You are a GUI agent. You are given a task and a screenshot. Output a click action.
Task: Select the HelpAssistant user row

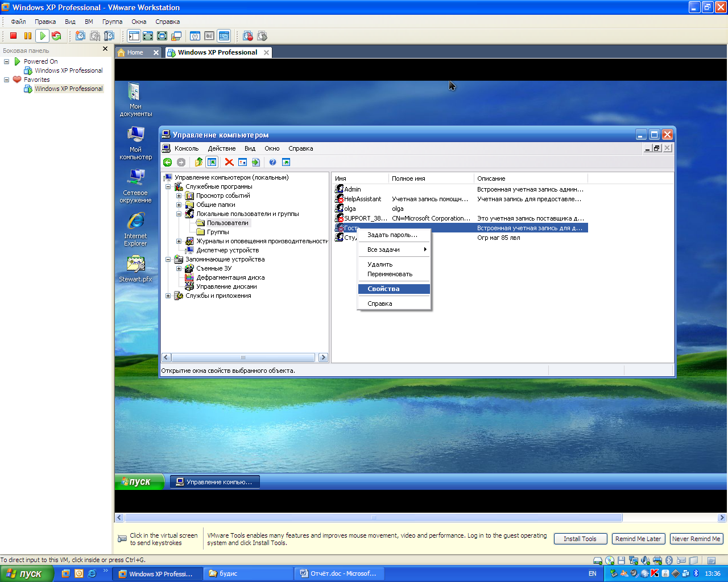coord(461,199)
